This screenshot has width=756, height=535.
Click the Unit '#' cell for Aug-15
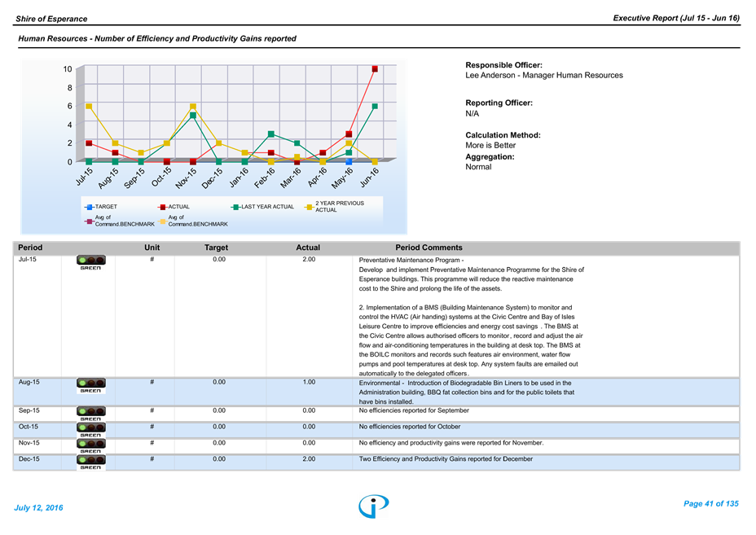(152, 382)
